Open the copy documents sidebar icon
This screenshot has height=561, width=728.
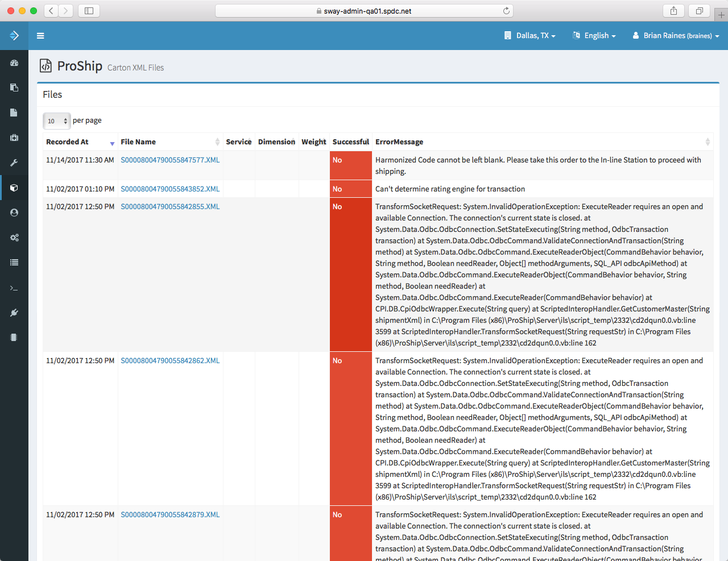(x=14, y=88)
